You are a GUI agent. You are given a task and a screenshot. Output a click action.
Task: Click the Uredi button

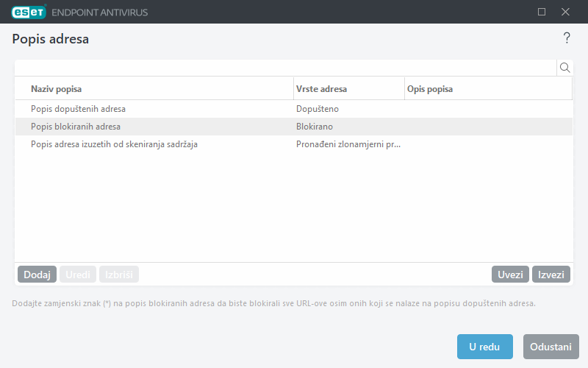coord(78,275)
